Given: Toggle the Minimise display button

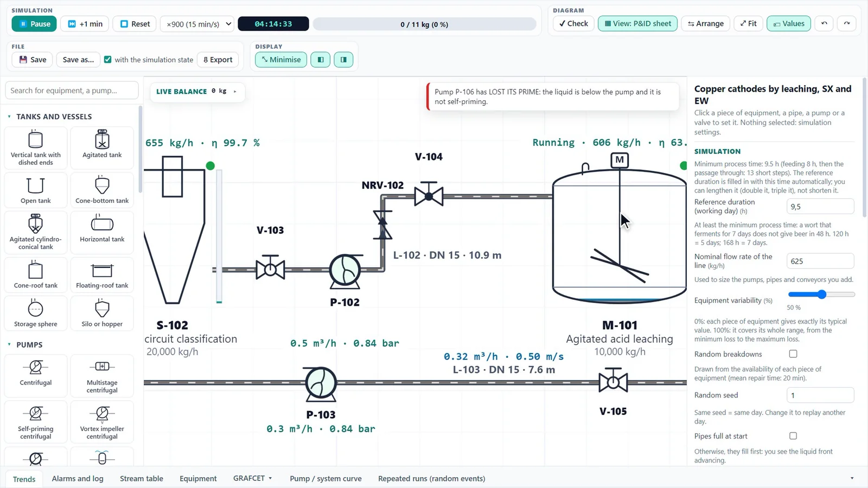Looking at the screenshot, I should click(x=281, y=60).
